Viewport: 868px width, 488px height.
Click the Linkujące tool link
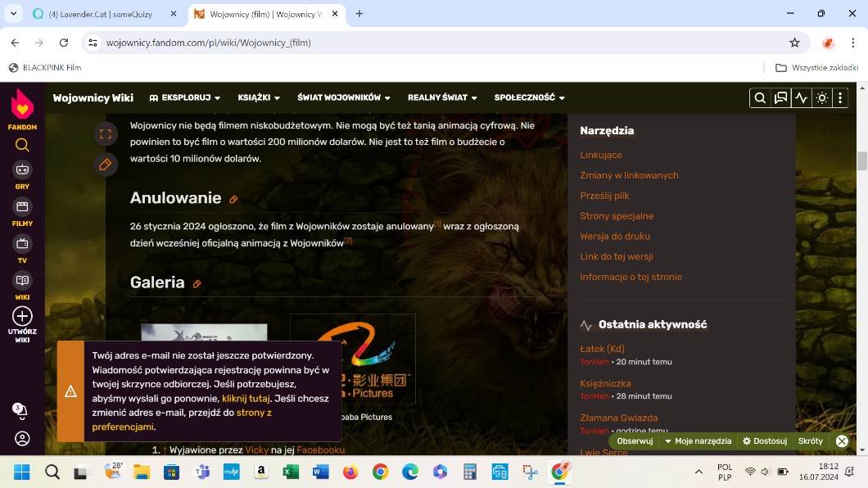(x=601, y=155)
